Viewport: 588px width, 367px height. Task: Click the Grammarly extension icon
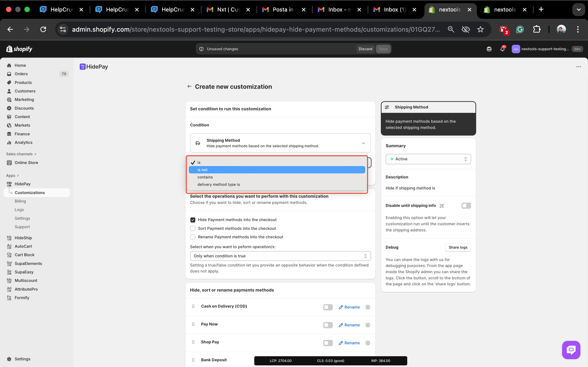click(x=520, y=30)
